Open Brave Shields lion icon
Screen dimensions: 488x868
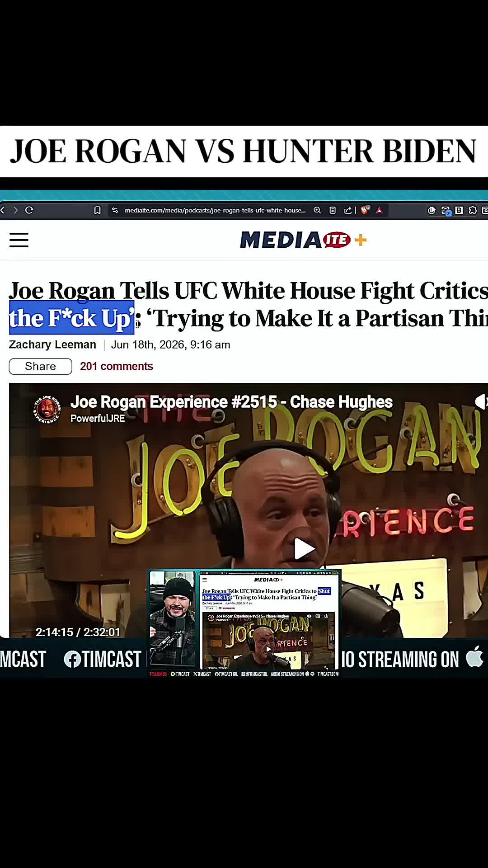[365, 210]
